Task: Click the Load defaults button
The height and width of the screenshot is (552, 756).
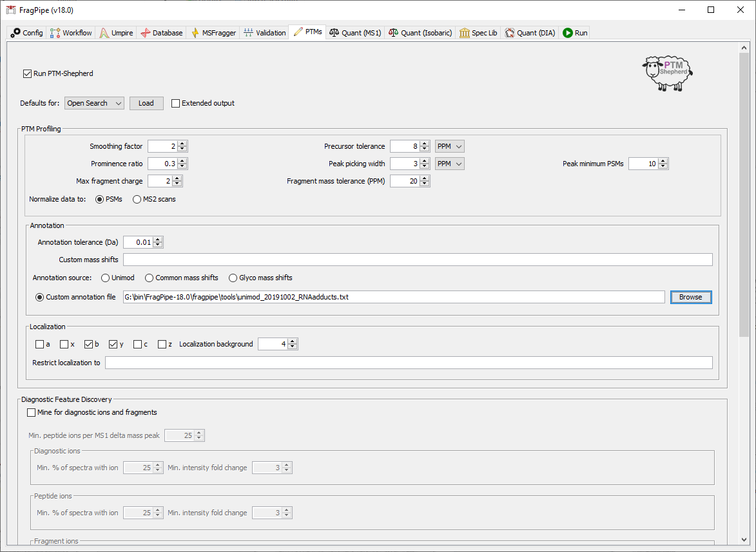Action: point(146,103)
